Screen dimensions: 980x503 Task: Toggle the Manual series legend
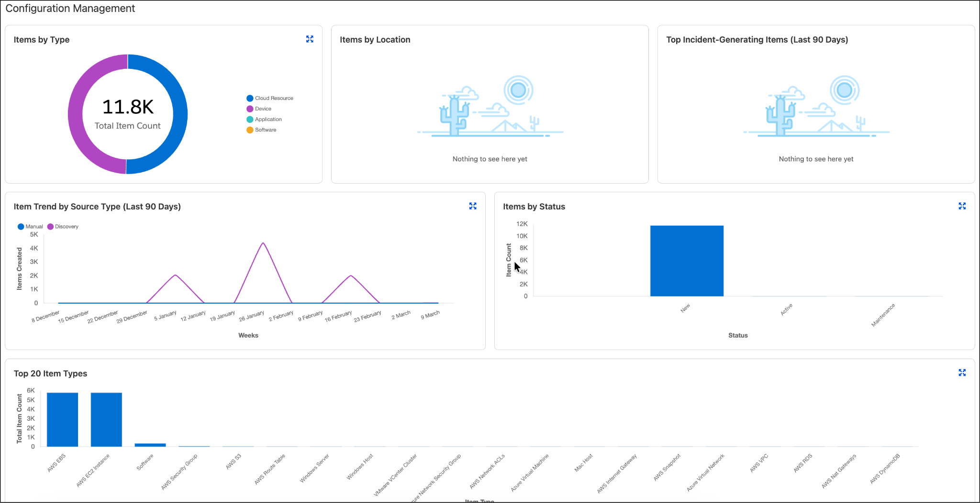(x=30, y=227)
